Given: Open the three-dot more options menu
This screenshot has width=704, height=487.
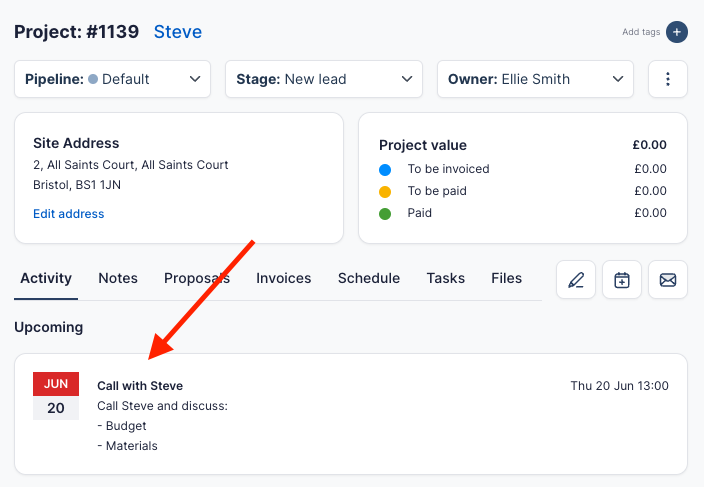Looking at the screenshot, I should pyautogui.click(x=668, y=80).
